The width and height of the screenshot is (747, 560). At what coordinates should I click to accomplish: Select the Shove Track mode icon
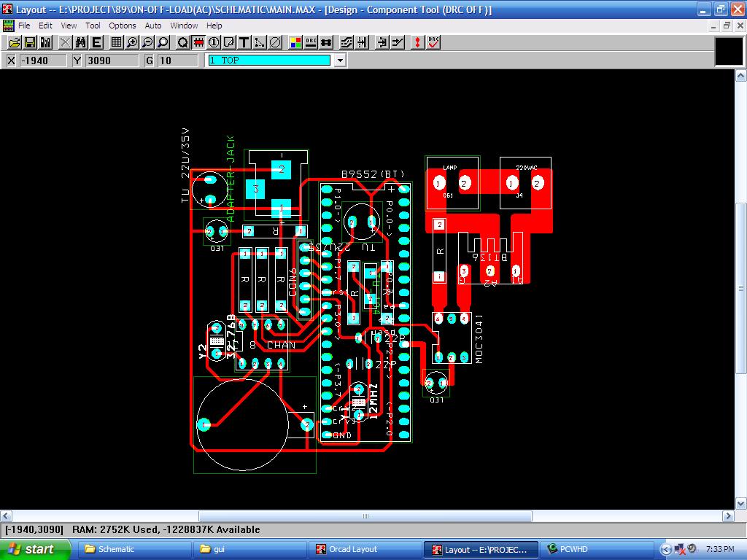click(362, 43)
